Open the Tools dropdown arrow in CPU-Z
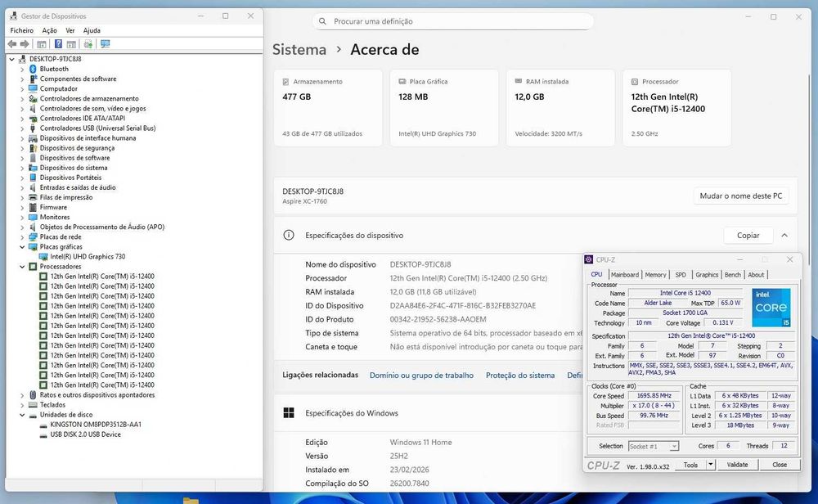This screenshot has width=818, height=504. point(711,465)
